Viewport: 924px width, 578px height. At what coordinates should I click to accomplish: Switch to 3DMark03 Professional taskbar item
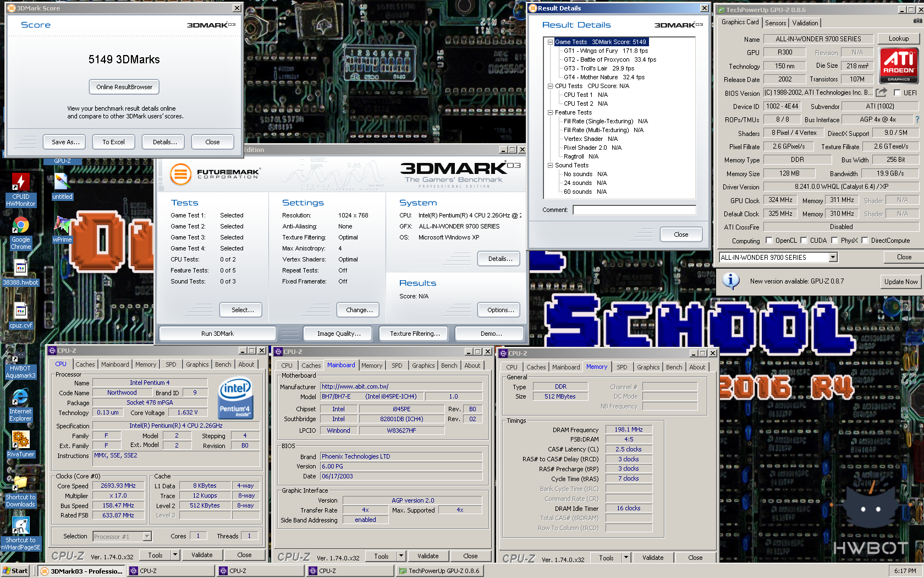tap(82, 571)
